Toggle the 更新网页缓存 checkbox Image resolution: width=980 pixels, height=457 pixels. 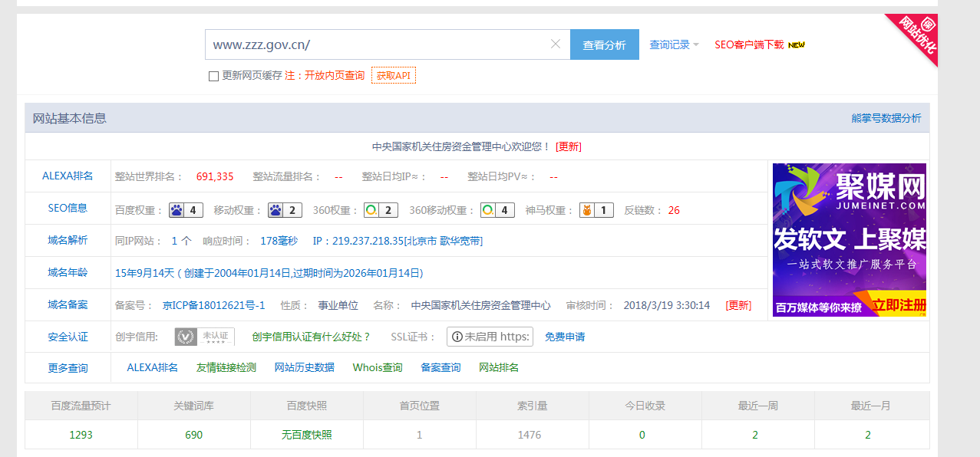point(214,76)
